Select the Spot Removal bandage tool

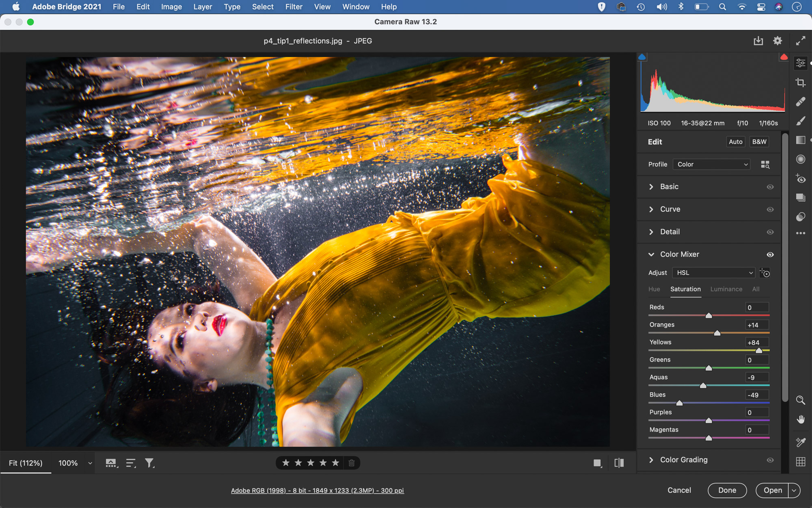pos(800,102)
